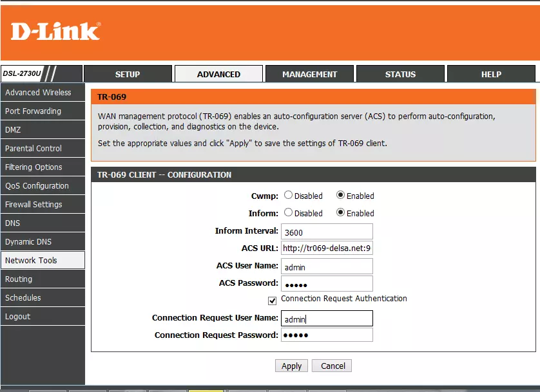The width and height of the screenshot is (540, 392).
Task: Set Inform to Enabled
Action: pyautogui.click(x=340, y=212)
